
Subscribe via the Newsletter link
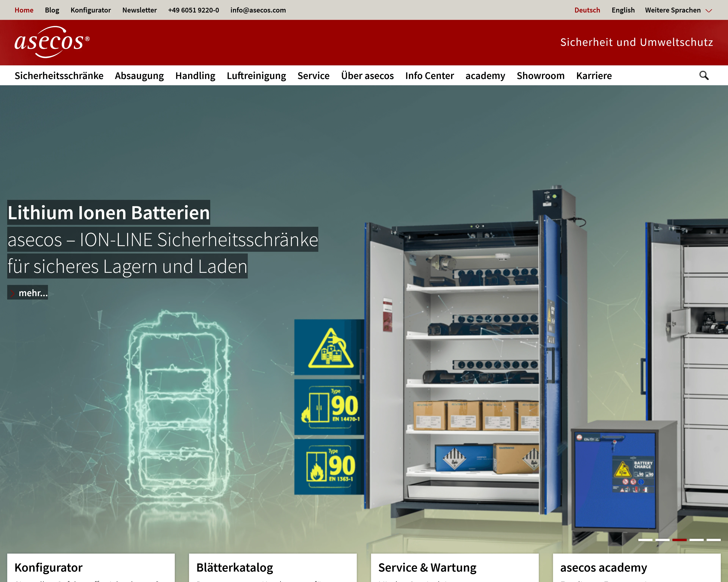pyautogui.click(x=140, y=10)
